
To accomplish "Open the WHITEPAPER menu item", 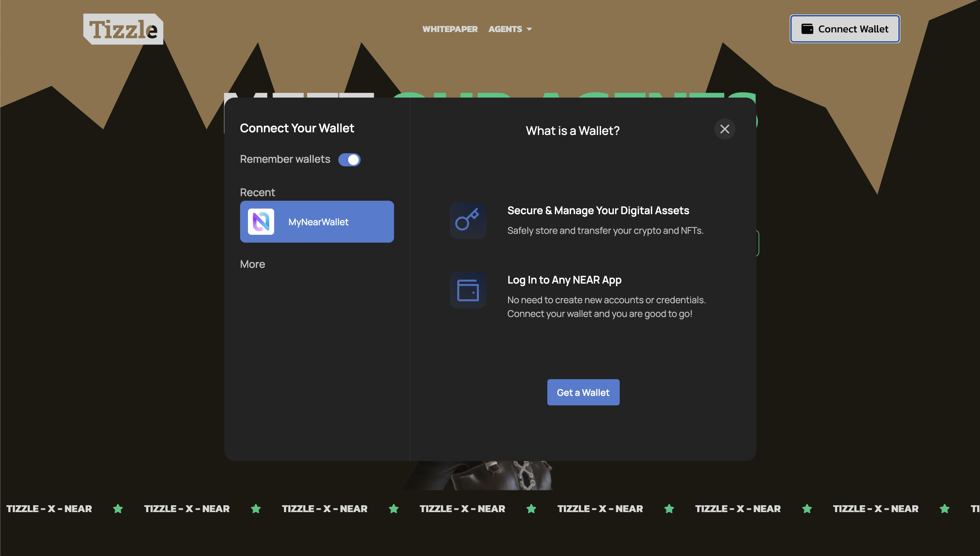I will [450, 29].
